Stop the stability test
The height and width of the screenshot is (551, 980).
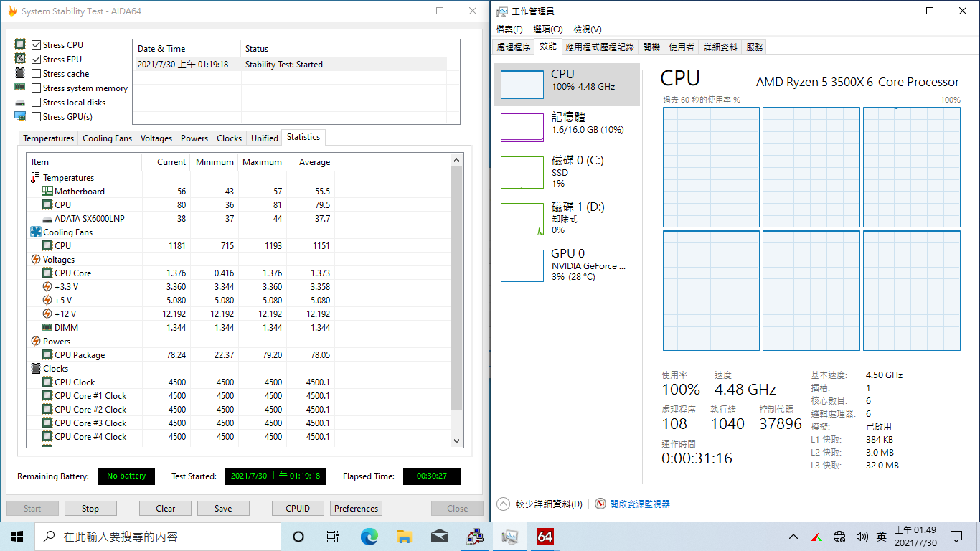coord(90,509)
